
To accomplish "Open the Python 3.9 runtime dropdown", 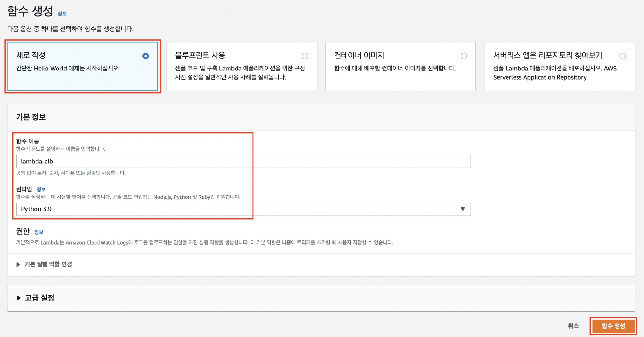I will coord(244,209).
